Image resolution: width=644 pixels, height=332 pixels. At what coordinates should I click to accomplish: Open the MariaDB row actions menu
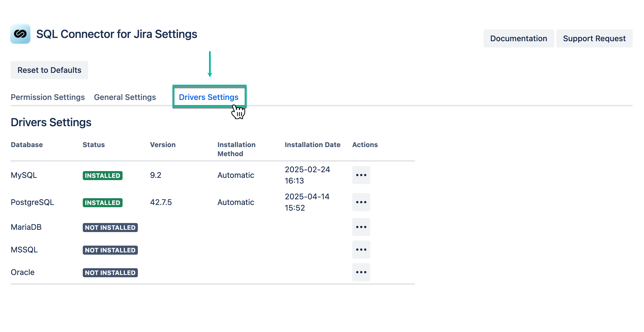(x=361, y=227)
